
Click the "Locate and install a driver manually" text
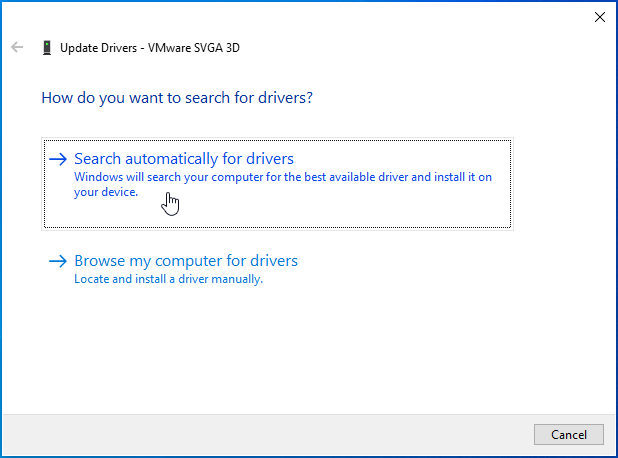168,279
